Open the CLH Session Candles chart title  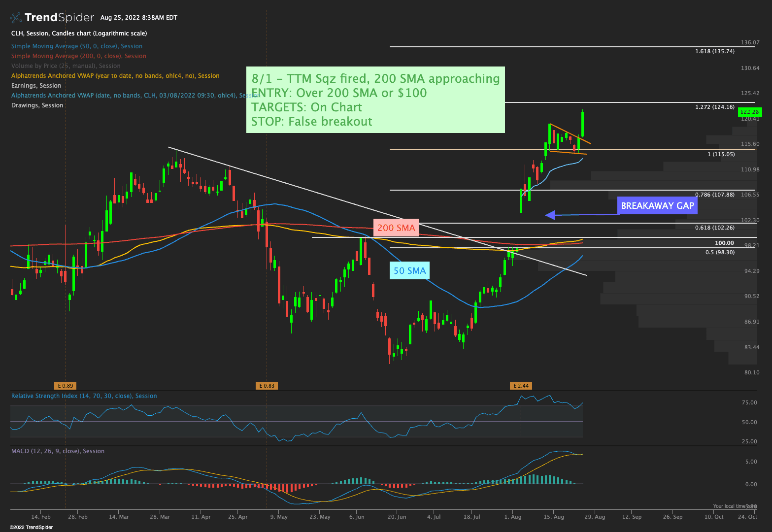click(x=79, y=33)
